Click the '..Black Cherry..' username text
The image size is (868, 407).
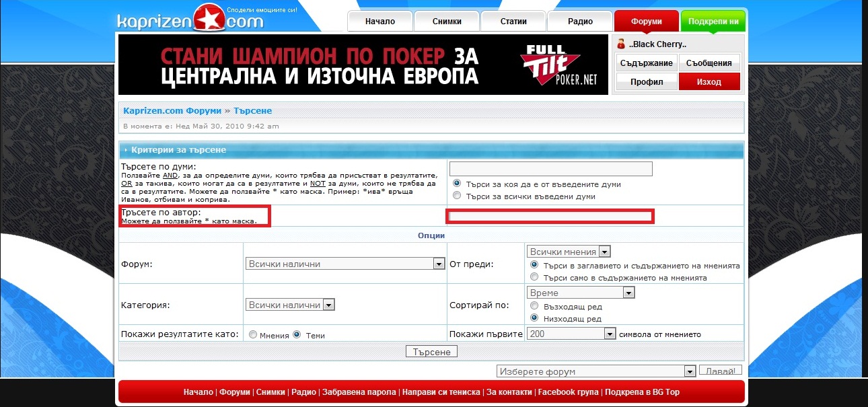pos(657,44)
